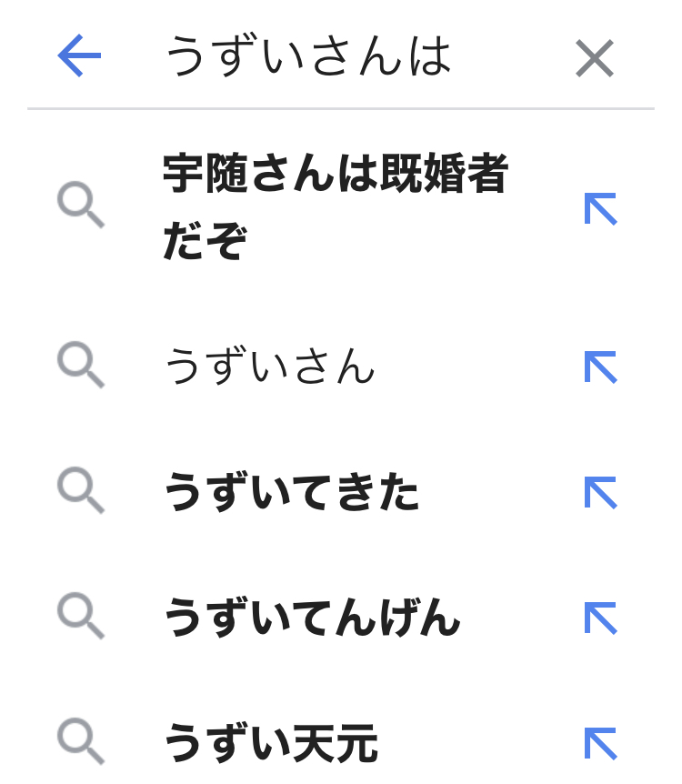
Task: Click the magnifier icon beside 宇随さんは既婚者だぞ
Action: (80, 205)
